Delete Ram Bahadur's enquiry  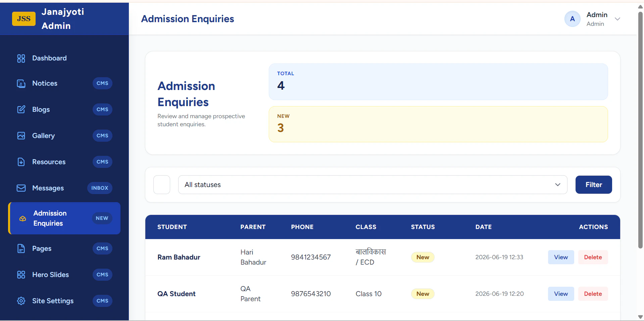[x=593, y=257]
